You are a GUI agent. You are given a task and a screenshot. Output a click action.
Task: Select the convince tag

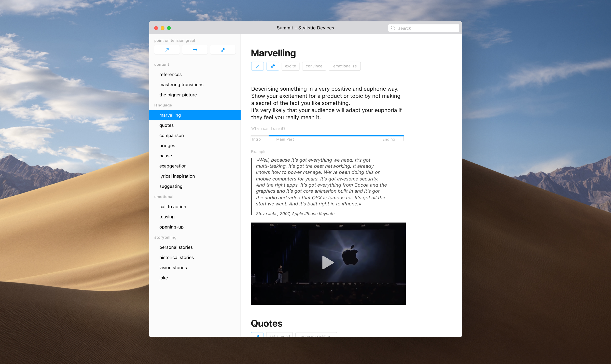(x=314, y=66)
